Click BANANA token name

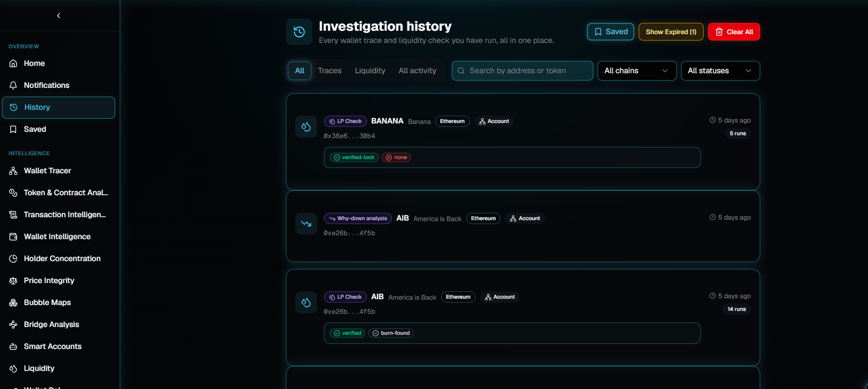click(387, 121)
